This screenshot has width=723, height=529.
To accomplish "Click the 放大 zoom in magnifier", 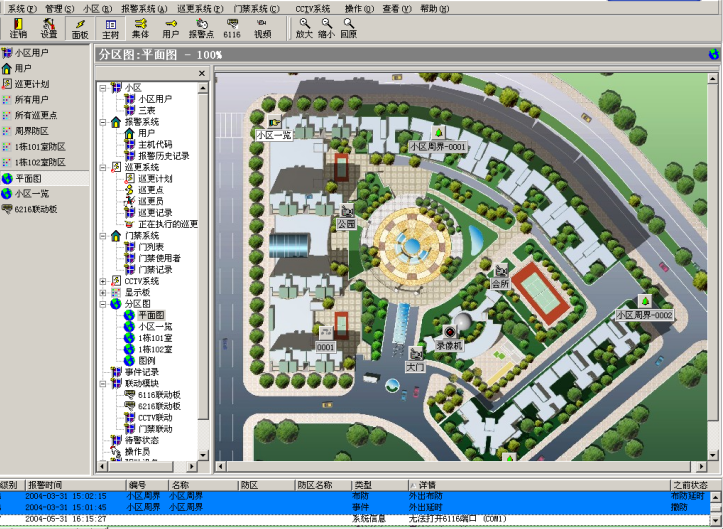I will pyautogui.click(x=304, y=28).
